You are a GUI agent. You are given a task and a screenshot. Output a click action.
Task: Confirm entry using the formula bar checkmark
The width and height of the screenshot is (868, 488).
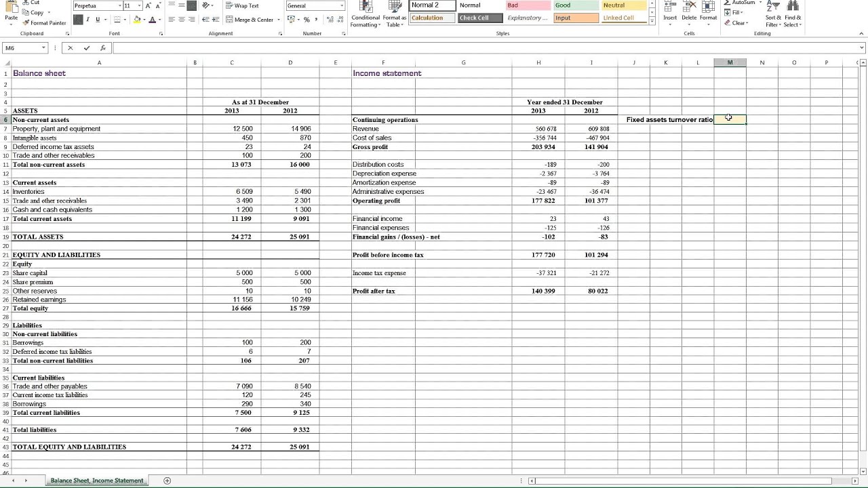coord(86,48)
